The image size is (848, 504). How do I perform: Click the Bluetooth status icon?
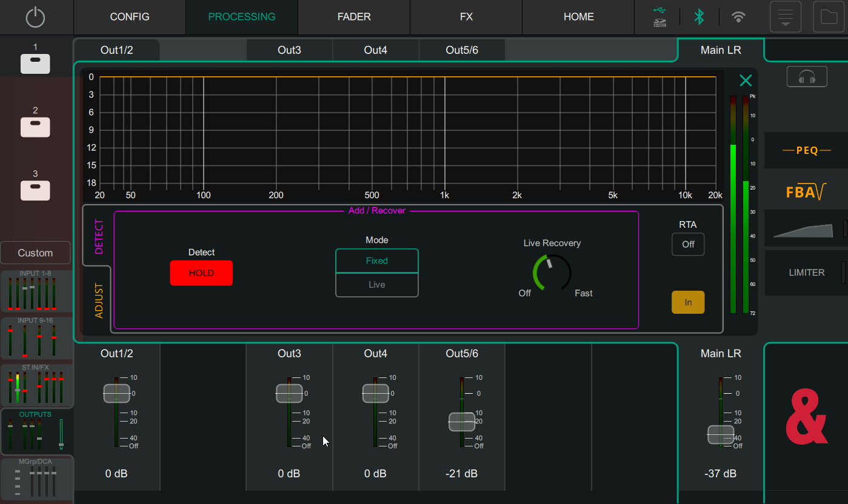pyautogui.click(x=699, y=17)
